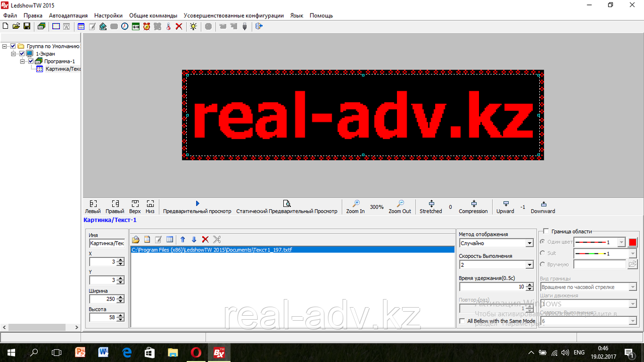The width and height of the screenshot is (644, 362).
Task: Uncheck the Программа-1 tree checkbox
Action: coord(31,61)
